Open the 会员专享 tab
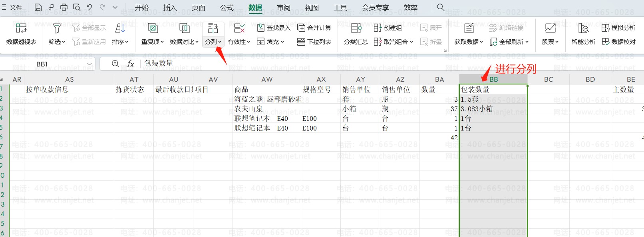644x237 pixels. 375,8
